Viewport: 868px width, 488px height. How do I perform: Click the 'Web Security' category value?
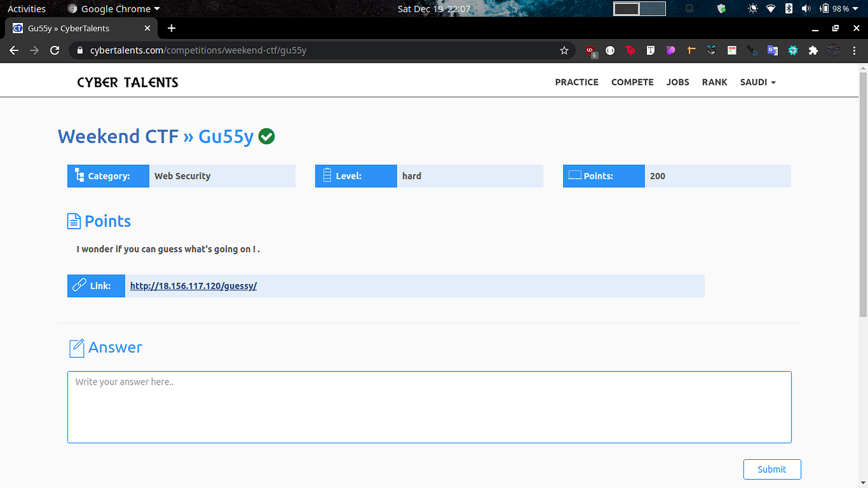click(x=182, y=176)
